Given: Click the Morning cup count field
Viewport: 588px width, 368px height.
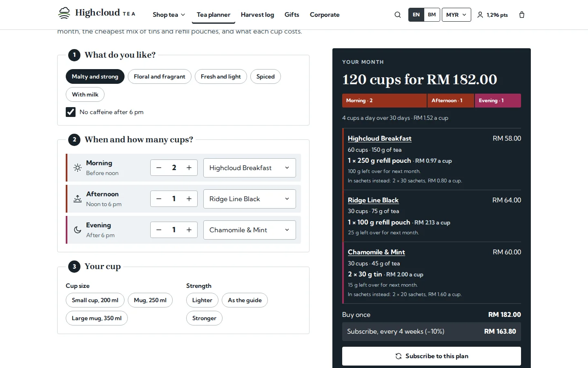Looking at the screenshot, I should tap(174, 168).
